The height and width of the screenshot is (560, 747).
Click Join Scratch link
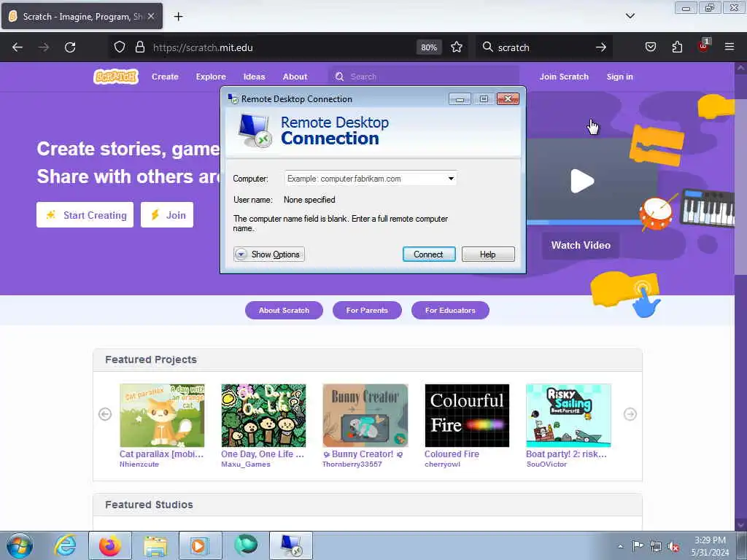564,77
